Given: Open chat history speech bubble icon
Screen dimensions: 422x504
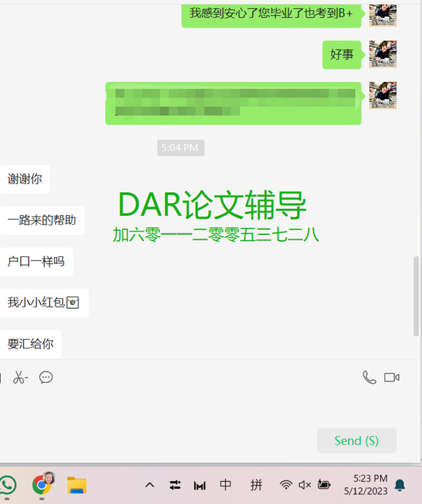Looking at the screenshot, I should (46, 377).
